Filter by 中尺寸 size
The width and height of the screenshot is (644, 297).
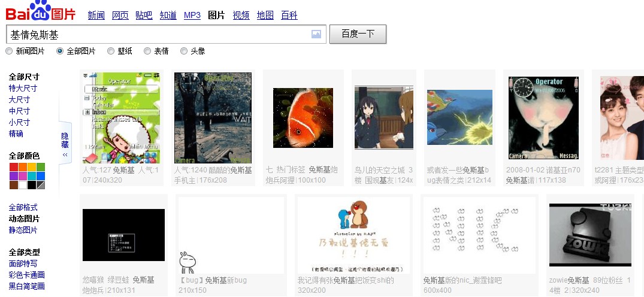click(19, 111)
